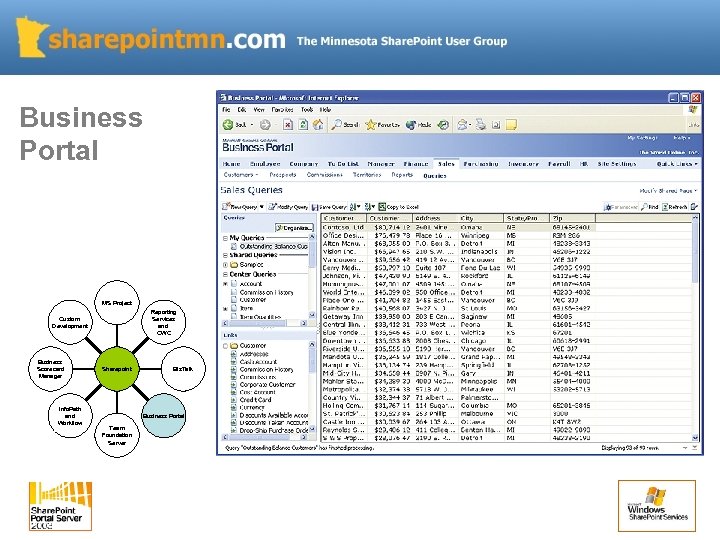Switch to the Purchasing tab
Viewport: 720px width, 540px height.
click(x=481, y=163)
